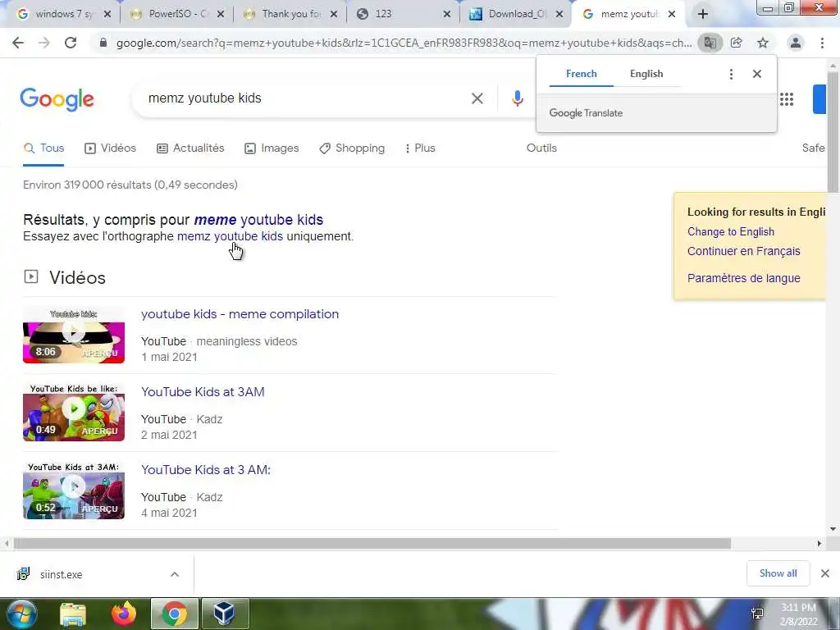Select the Tous results tab

(x=44, y=148)
